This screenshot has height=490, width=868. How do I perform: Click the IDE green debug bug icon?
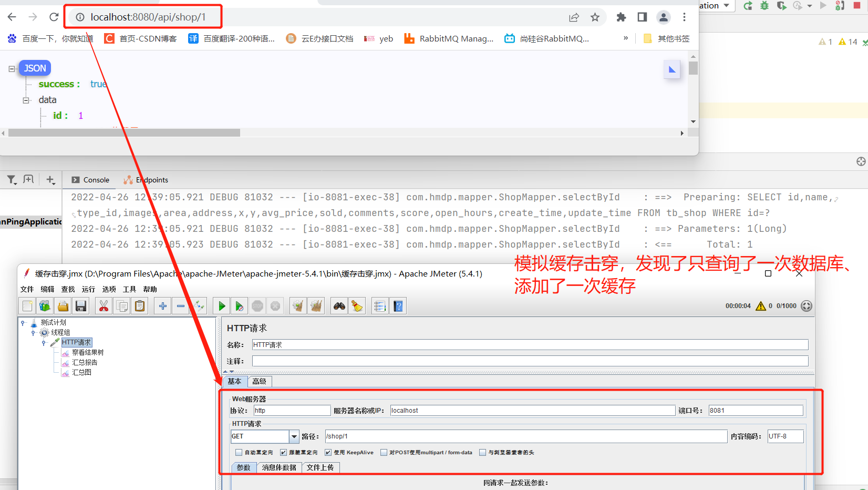coord(764,6)
